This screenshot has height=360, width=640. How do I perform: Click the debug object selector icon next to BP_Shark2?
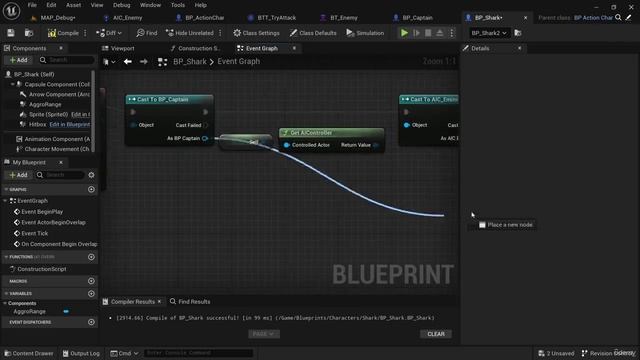518,33
